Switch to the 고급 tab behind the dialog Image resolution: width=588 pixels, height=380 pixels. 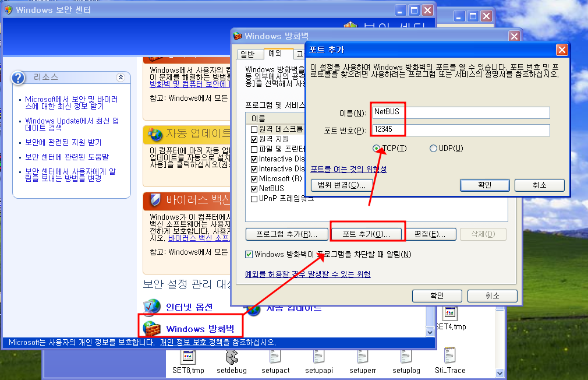(x=300, y=54)
